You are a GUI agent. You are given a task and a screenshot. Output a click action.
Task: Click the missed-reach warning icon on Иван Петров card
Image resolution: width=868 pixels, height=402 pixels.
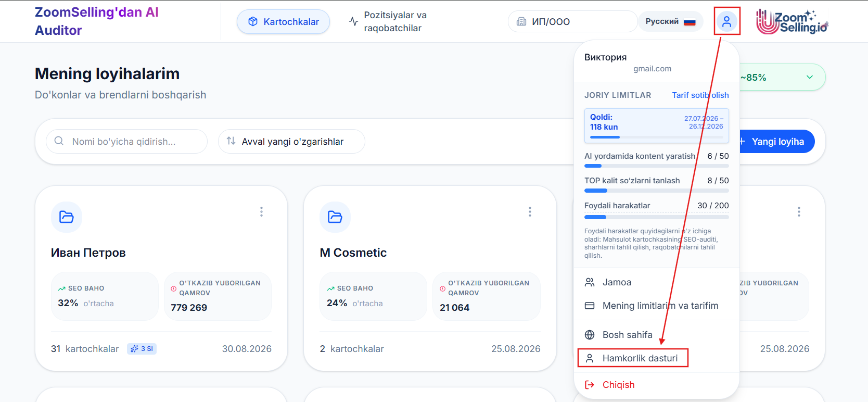tap(174, 288)
